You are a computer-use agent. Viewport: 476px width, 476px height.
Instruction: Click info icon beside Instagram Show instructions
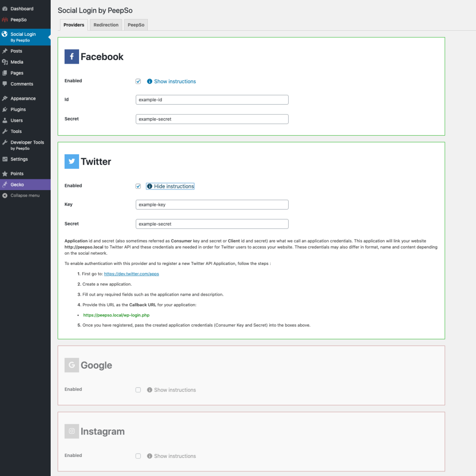[x=150, y=456]
